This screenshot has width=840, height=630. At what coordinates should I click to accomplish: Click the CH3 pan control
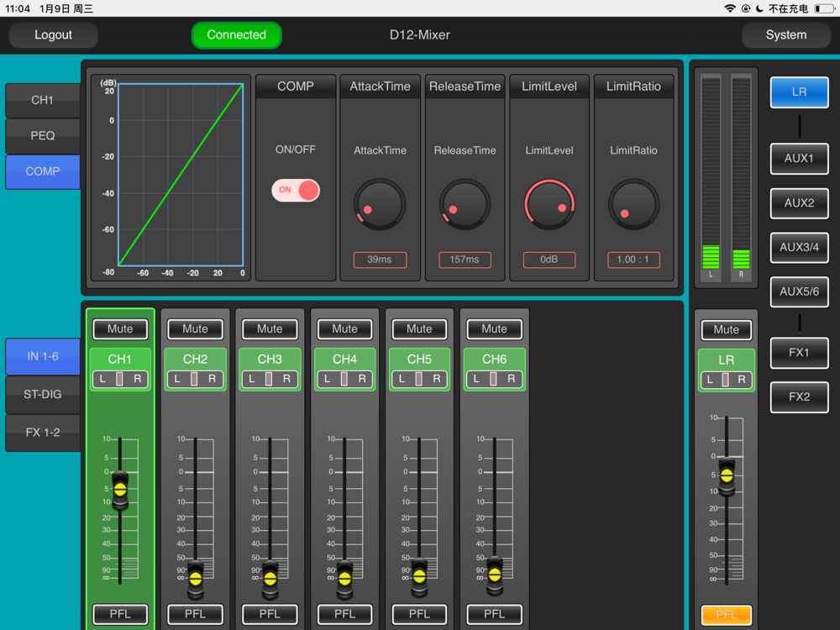point(270,380)
